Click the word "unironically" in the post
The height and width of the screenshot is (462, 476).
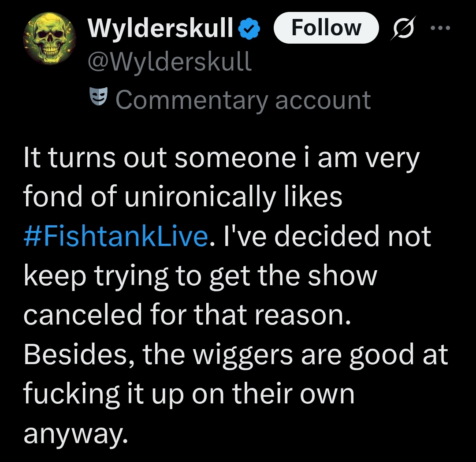click(201, 197)
